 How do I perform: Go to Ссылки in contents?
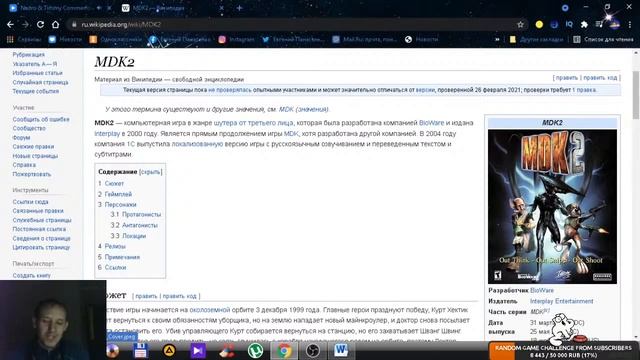pos(116,268)
